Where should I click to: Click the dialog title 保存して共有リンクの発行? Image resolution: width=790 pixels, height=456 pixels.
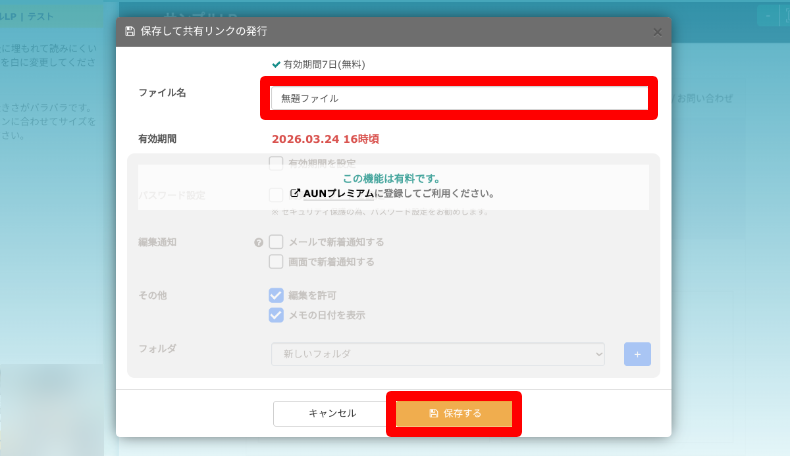(204, 31)
